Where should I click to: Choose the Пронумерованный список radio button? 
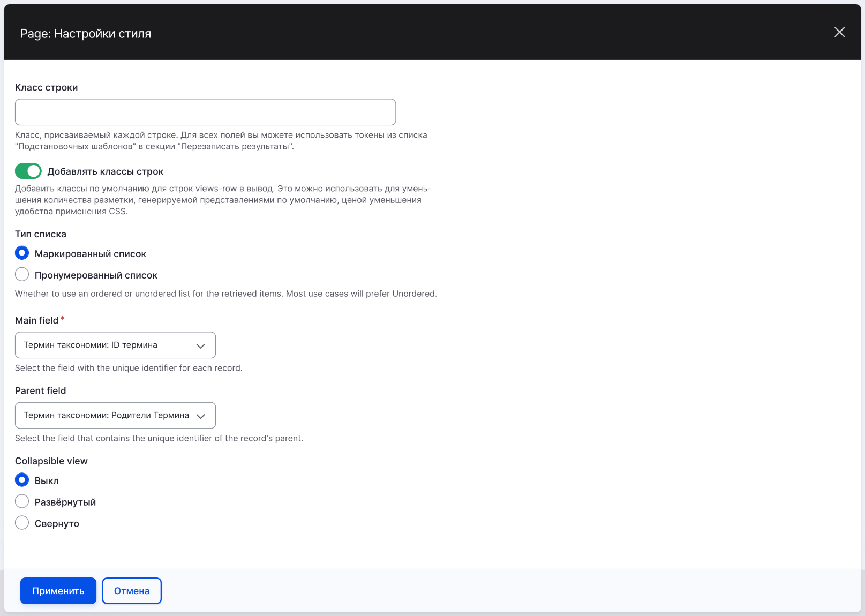click(x=22, y=275)
